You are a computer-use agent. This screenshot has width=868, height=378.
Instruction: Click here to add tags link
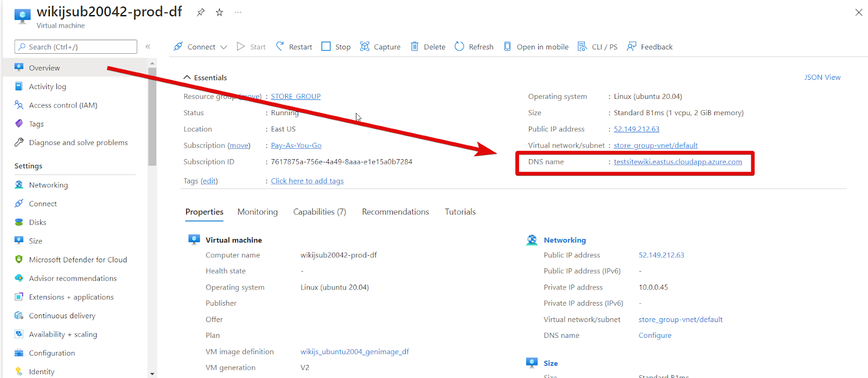[308, 181]
